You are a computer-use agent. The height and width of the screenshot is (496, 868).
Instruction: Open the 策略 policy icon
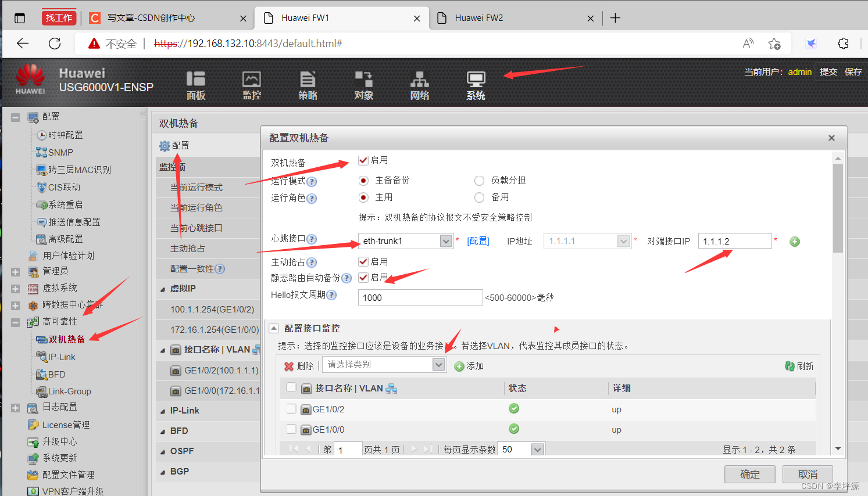(x=308, y=85)
